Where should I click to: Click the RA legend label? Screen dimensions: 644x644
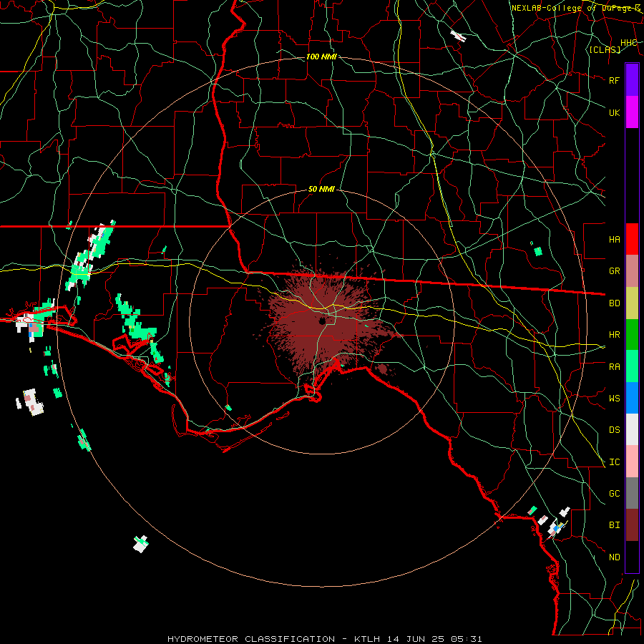point(614,367)
